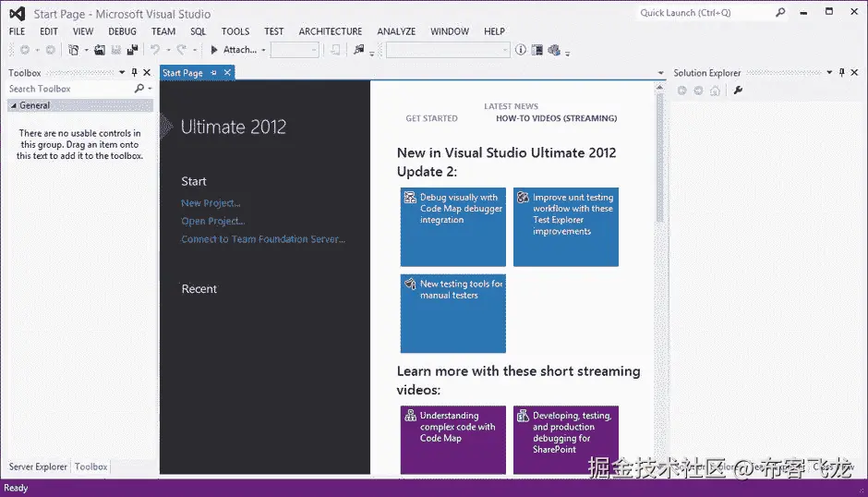Image resolution: width=868 pixels, height=497 pixels.
Task: Click Solution Explorer Forward icon
Action: [x=699, y=91]
